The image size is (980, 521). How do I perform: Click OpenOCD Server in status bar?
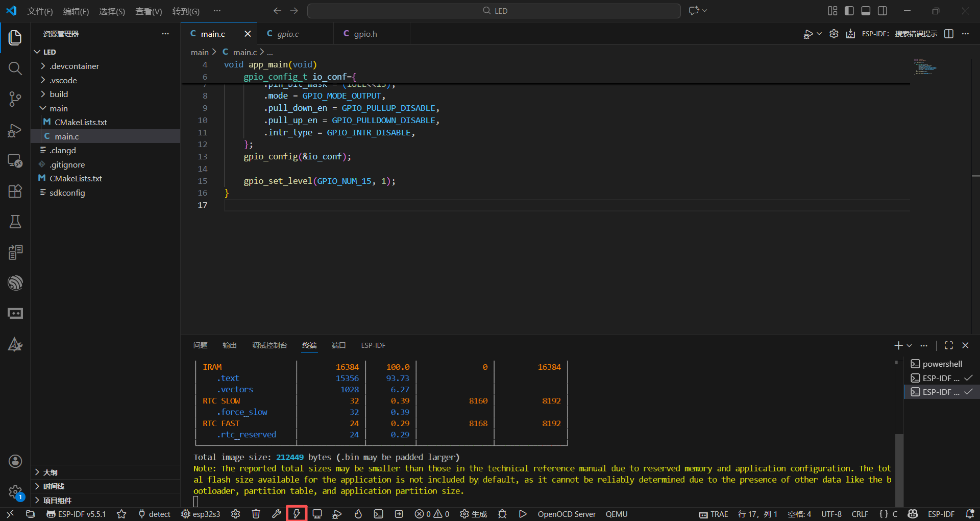567,514
